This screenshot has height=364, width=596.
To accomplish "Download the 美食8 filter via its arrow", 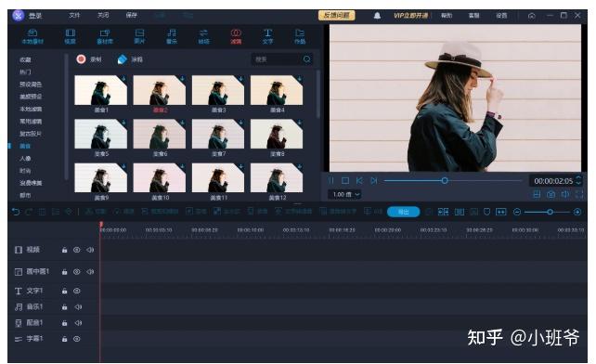I will (300, 122).
